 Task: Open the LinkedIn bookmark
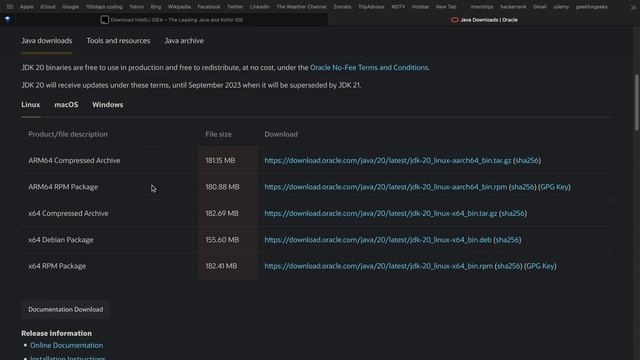260,7
